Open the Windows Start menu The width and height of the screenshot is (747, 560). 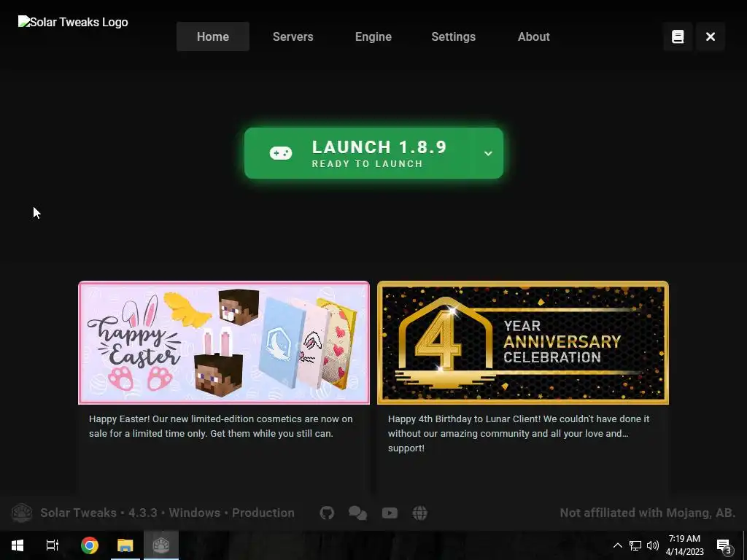(x=18, y=545)
